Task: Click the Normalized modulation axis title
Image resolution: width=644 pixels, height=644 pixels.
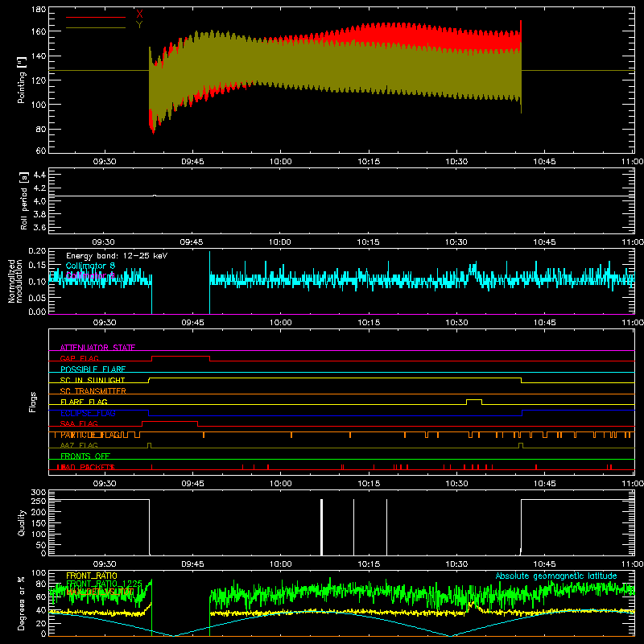Action: tap(15, 281)
